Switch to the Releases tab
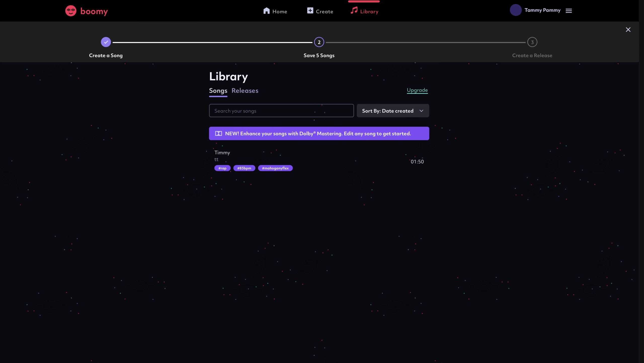Image resolution: width=644 pixels, height=363 pixels. (x=245, y=91)
